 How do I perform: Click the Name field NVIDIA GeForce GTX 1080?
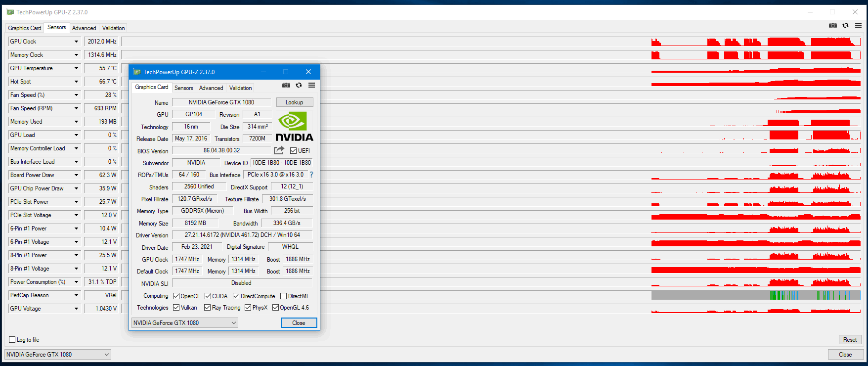221,102
